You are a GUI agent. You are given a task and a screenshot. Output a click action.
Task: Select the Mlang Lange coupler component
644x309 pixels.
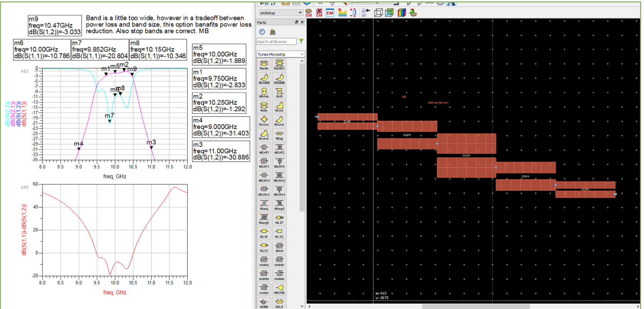click(264, 205)
